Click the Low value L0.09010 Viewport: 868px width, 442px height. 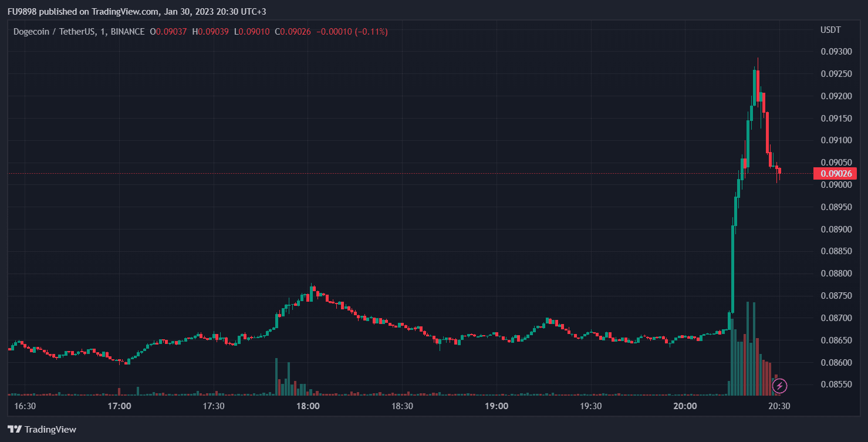252,32
